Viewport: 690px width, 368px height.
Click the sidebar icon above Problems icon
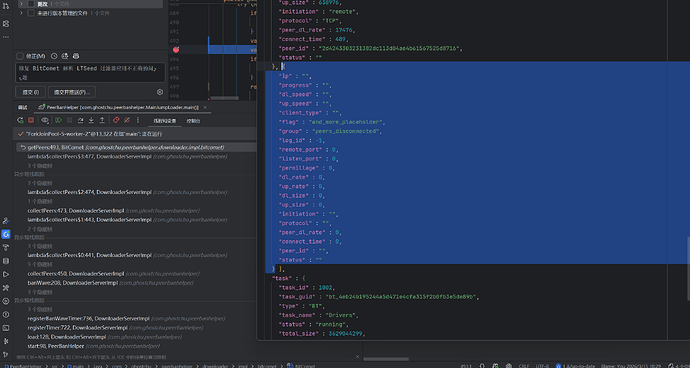(x=6, y=301)
